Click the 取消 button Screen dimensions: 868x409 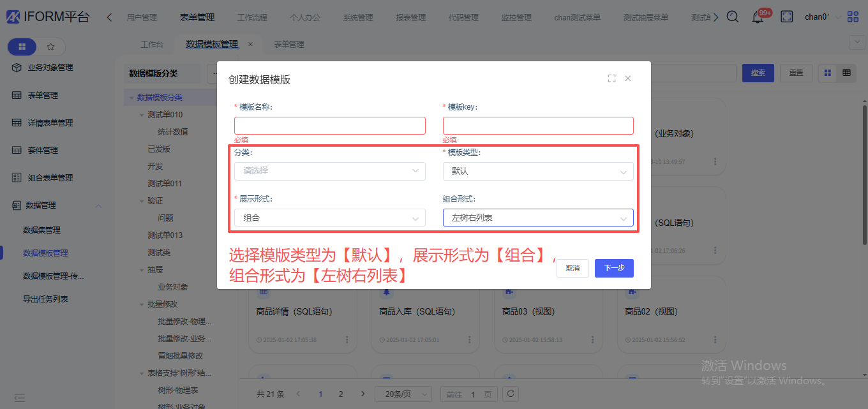click(572, 268)
